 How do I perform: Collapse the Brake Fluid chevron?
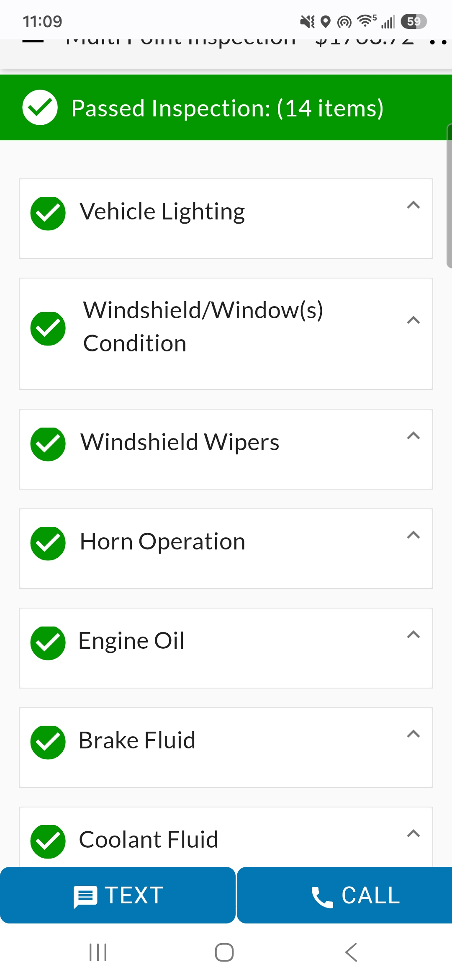(413, 734)
